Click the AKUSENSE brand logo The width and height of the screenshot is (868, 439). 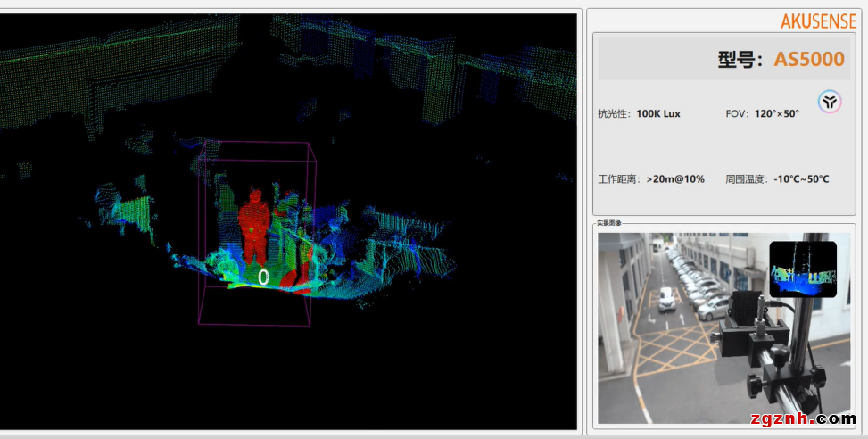(x=818, y=21)
